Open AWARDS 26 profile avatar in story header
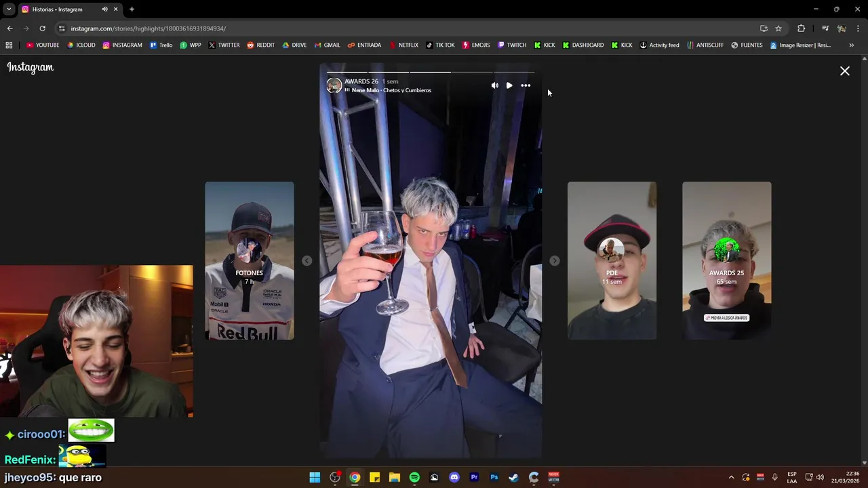Image resolution: width=868 pixels, height=488 pixels. (x=334, y=85)
